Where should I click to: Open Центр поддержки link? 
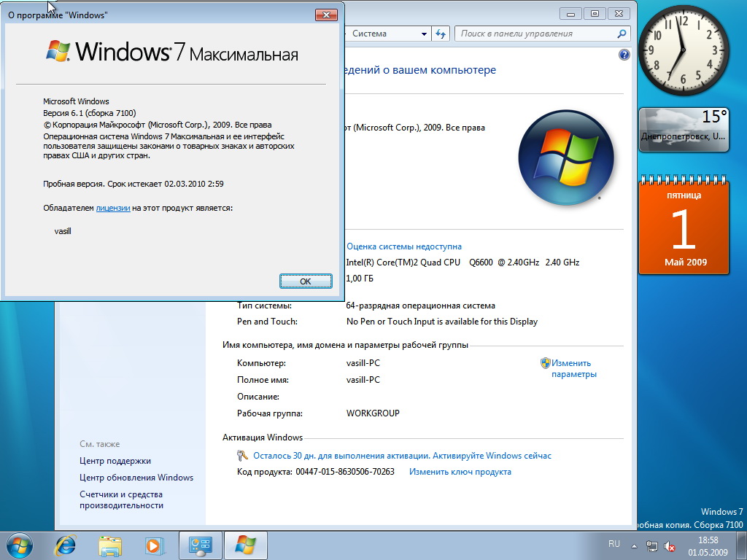coord(115,461)
